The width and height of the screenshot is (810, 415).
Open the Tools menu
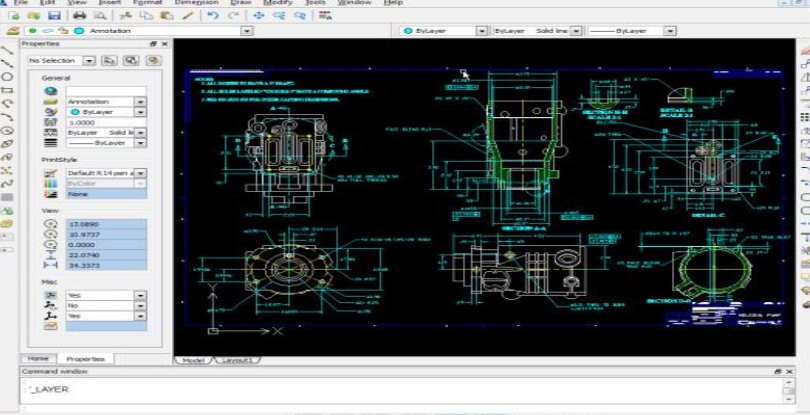316,3
